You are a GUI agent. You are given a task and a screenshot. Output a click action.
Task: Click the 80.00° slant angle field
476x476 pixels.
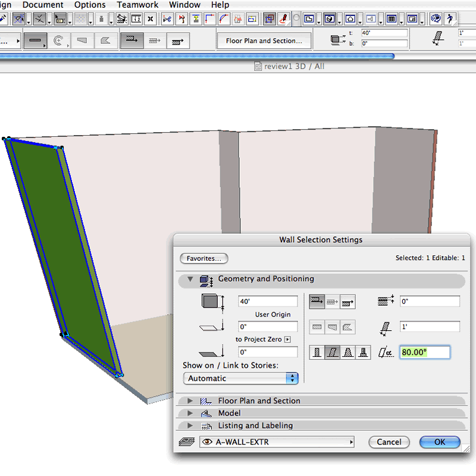pyautogui.click(x=424, y=352)
